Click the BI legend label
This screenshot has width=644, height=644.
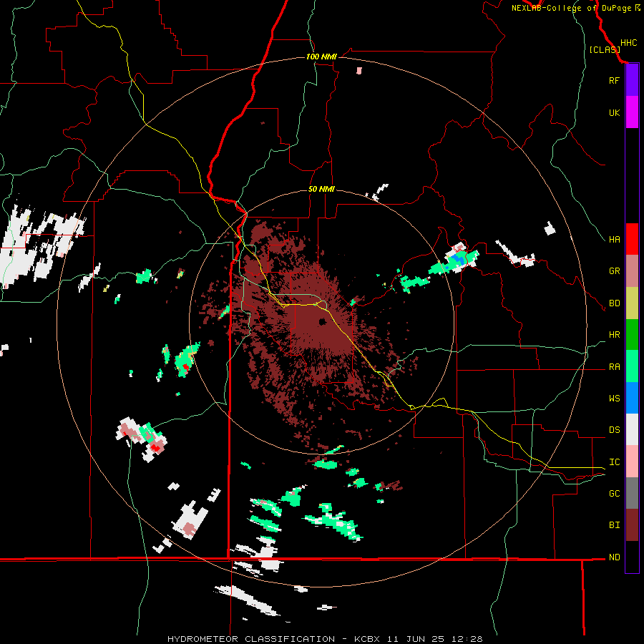(x=614, y=525)
